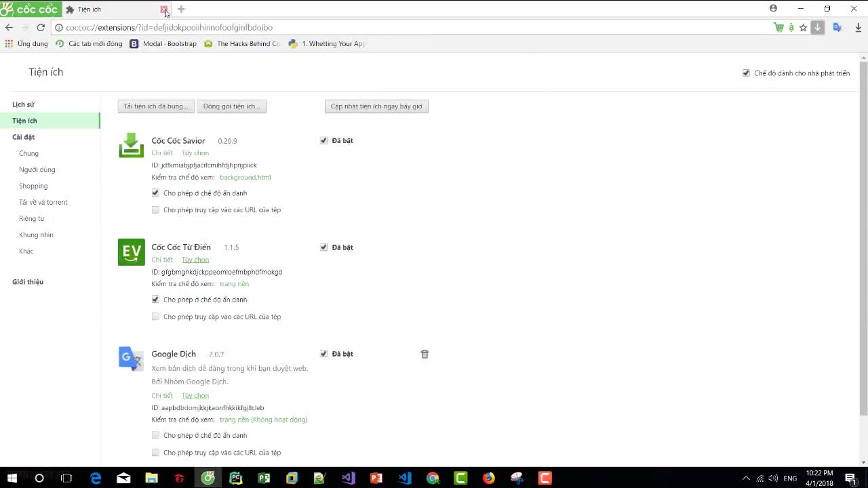Open 'Người dùng' settings section
The width and height of the screenshot is (868, 488).
(x=37, y=169)
